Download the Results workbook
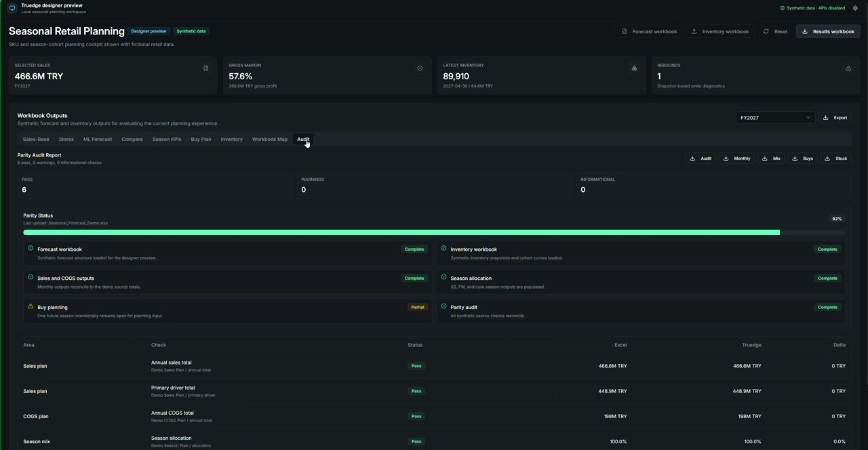868x450 pixels. point(828,31)
